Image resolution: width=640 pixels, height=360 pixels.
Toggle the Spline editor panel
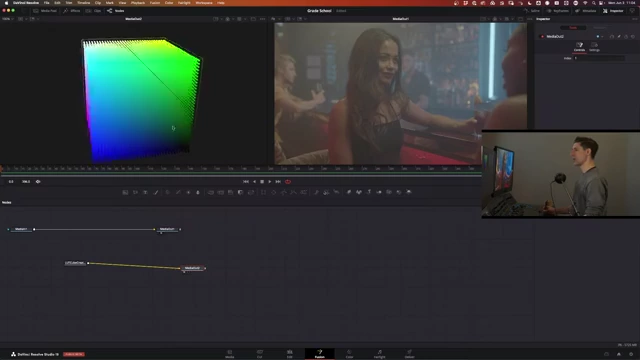click(x=532, y=11)
